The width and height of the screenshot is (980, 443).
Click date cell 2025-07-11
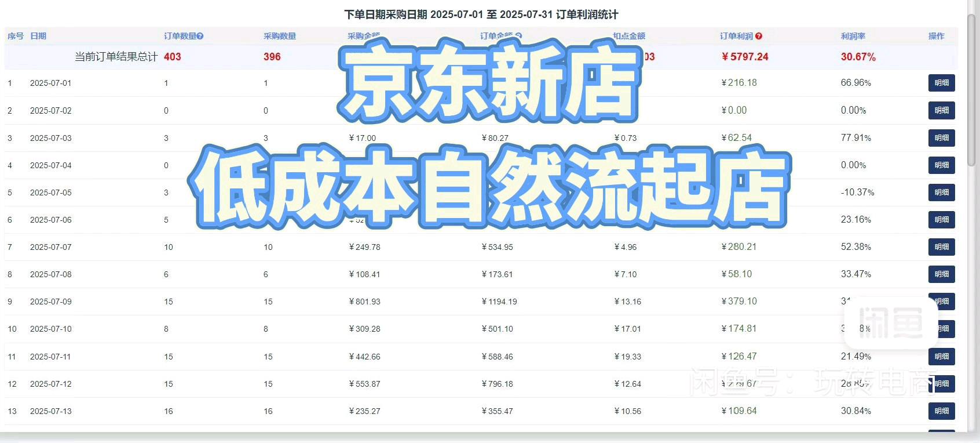pos(51,357)
